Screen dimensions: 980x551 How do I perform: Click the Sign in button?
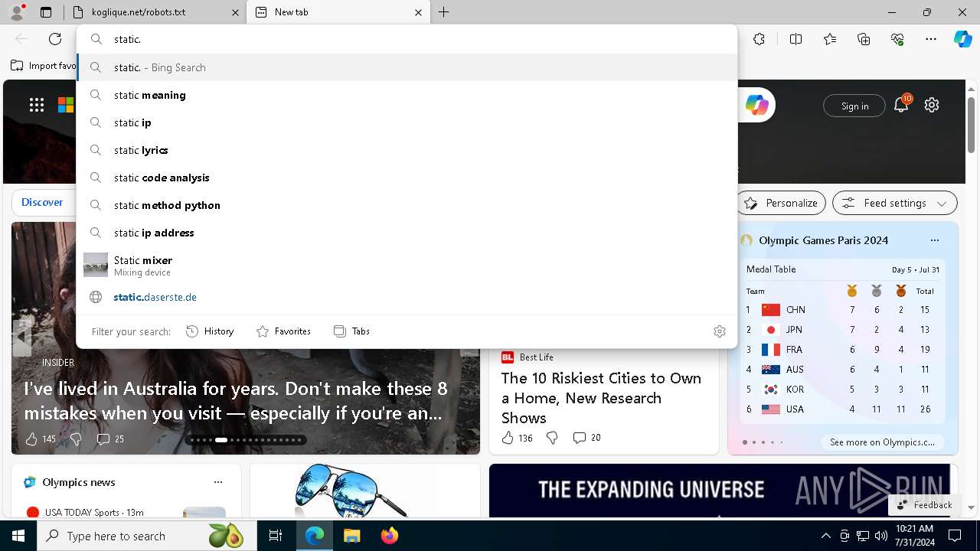click(x=854, y=106)
